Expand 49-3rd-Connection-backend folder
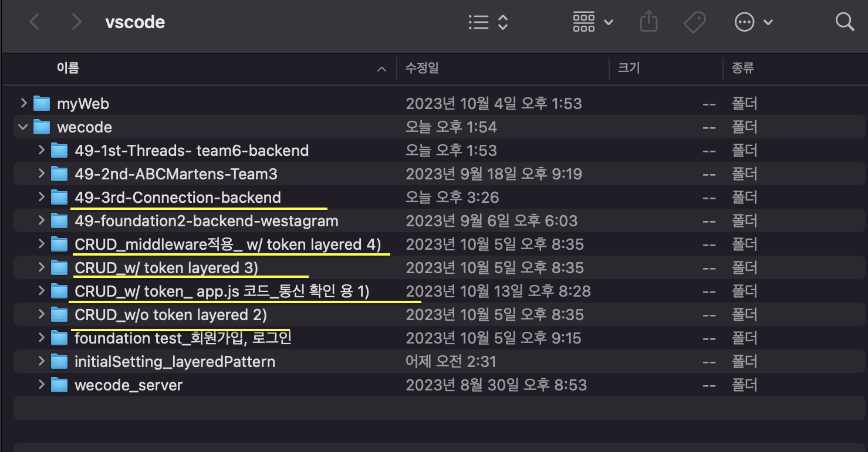The height and width of the screenshot is (452, 868). click(x=41, y=197)
